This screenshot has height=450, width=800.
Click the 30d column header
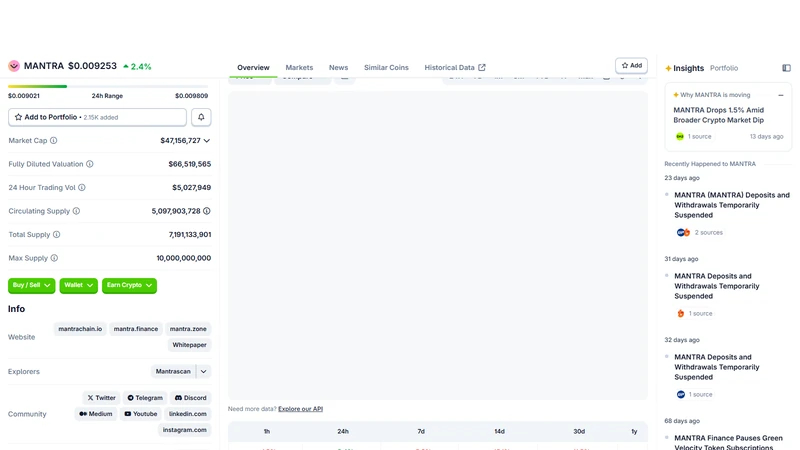(x=579, y=432)
